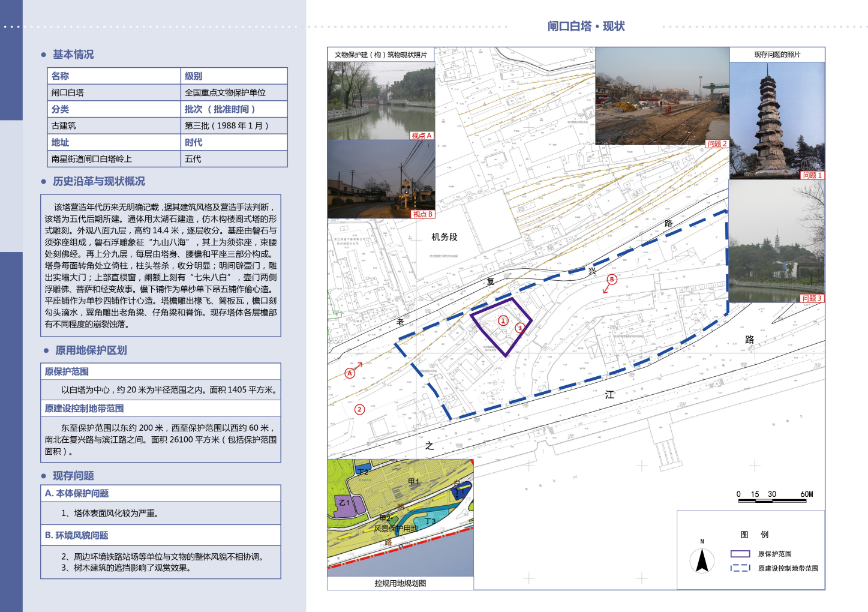Click the paragraph starting 东至保护范围以东约 200 米
Viewport: 868px width, 612px height.
[x=161, y=440]
